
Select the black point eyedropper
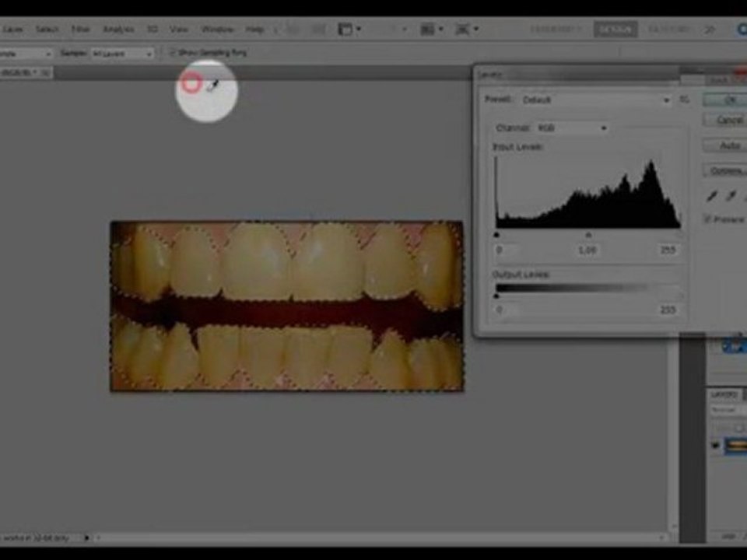click(x=712, y=196)
